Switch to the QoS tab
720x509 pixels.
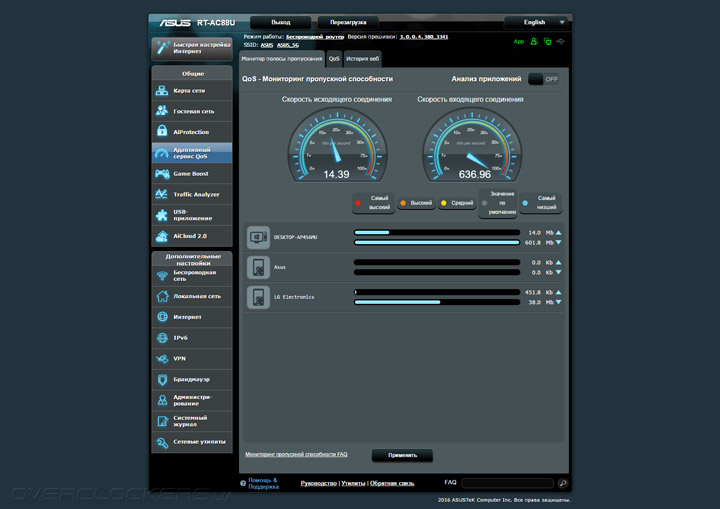(334, 59)
